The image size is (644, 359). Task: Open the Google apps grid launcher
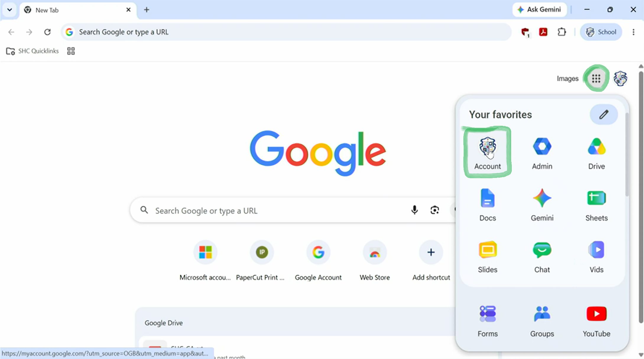pos(596,78)
